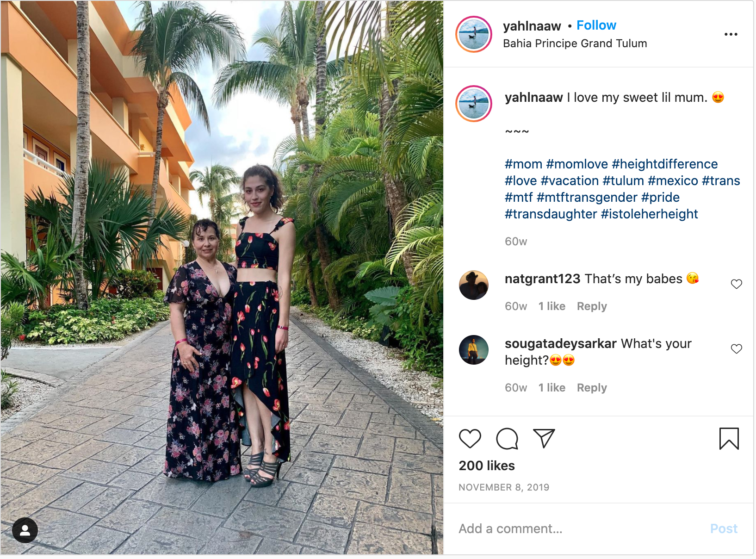
Task: Open sougatadeysarkar's profile avatar
Action: pos(474,350)
